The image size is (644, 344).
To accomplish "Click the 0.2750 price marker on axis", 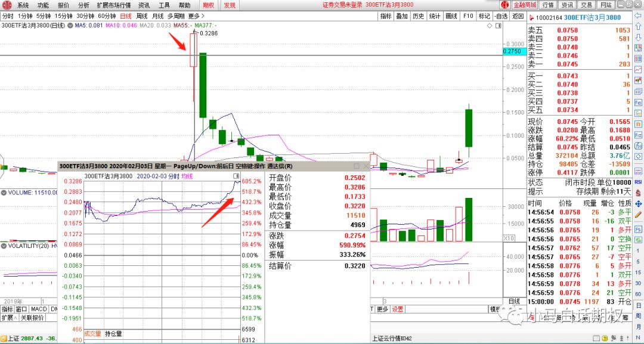I will [513, 51].
